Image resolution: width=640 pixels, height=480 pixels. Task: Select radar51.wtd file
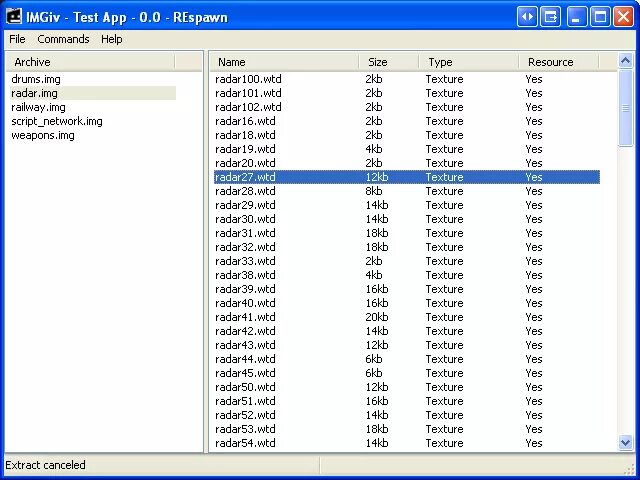click(407, 401)
